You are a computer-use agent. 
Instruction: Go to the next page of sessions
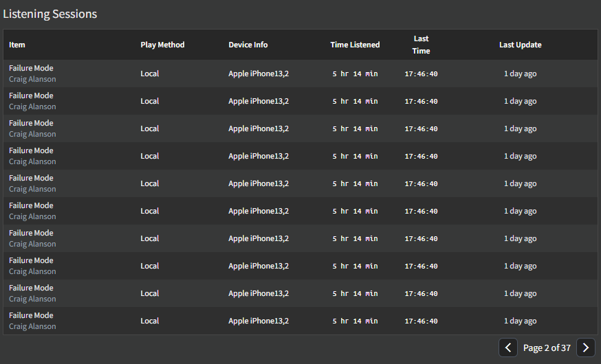click(x=585, y=348)
